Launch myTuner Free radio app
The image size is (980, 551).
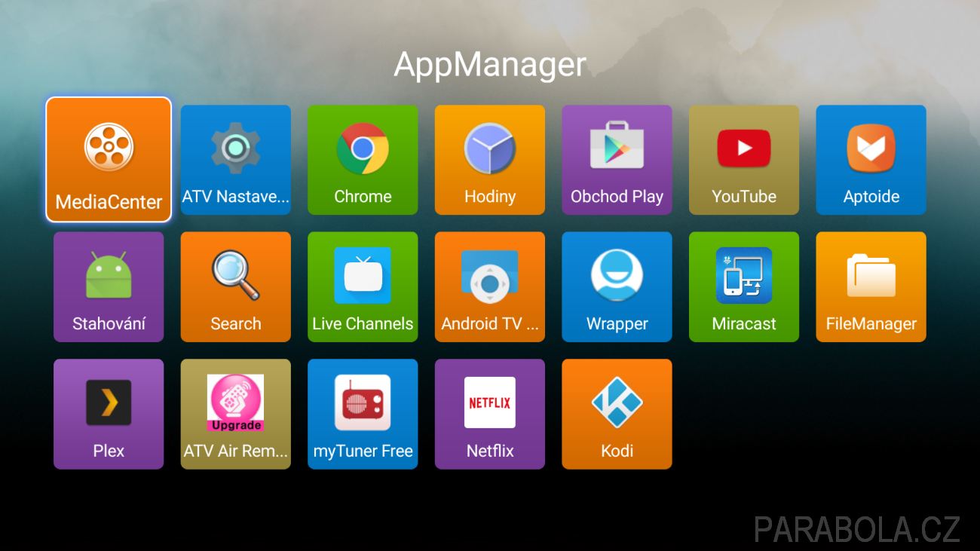(363, 414)
